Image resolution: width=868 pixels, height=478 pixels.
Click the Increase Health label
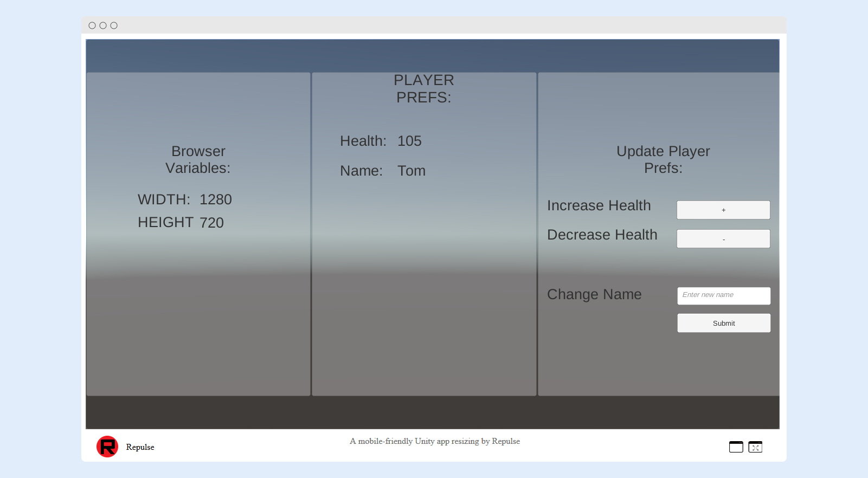599,205
